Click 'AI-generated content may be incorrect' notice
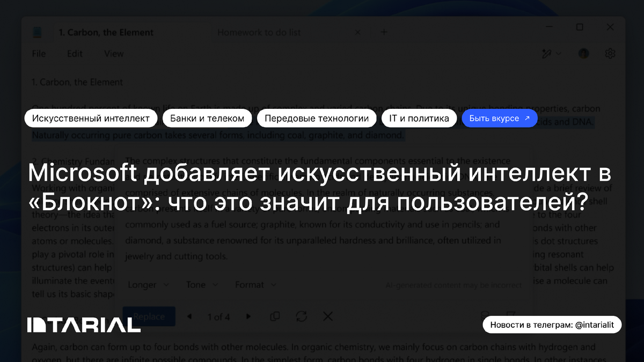Screen dimensions: 644x362 453,285
